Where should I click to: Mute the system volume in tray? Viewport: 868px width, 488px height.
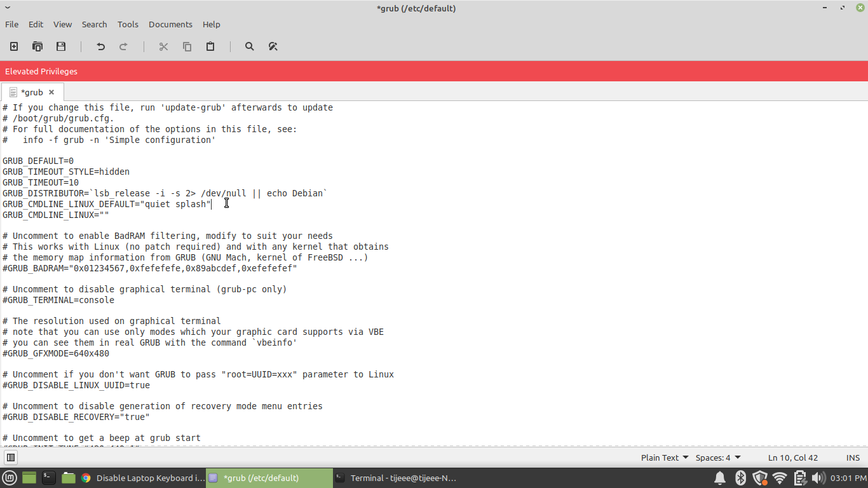pyautogui.click(x=818, y=478)
